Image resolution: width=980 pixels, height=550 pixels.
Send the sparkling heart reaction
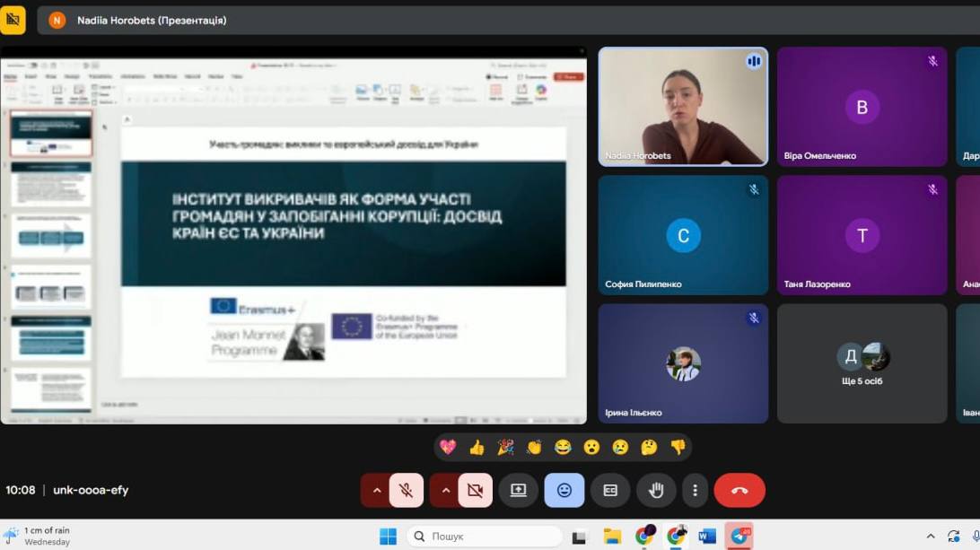tap(448, 447)
